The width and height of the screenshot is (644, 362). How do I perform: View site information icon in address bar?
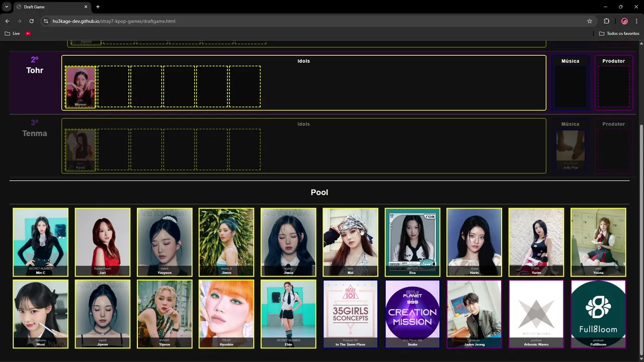click(46, 21)
